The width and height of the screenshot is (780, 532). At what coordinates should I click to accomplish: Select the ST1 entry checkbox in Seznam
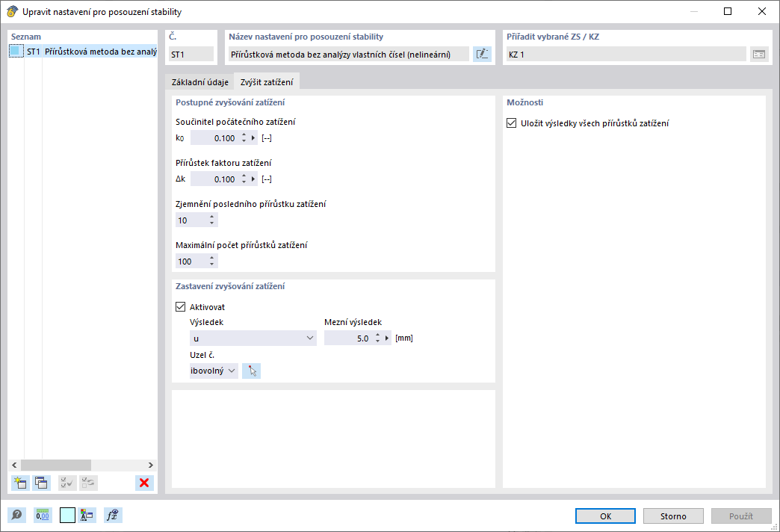tap(17, 52)
